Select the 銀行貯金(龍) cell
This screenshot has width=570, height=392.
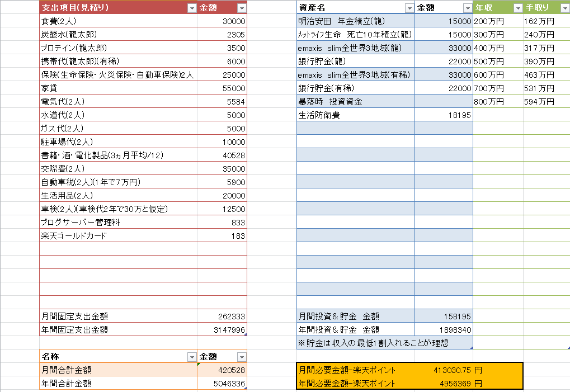click(x=356, y=62)
